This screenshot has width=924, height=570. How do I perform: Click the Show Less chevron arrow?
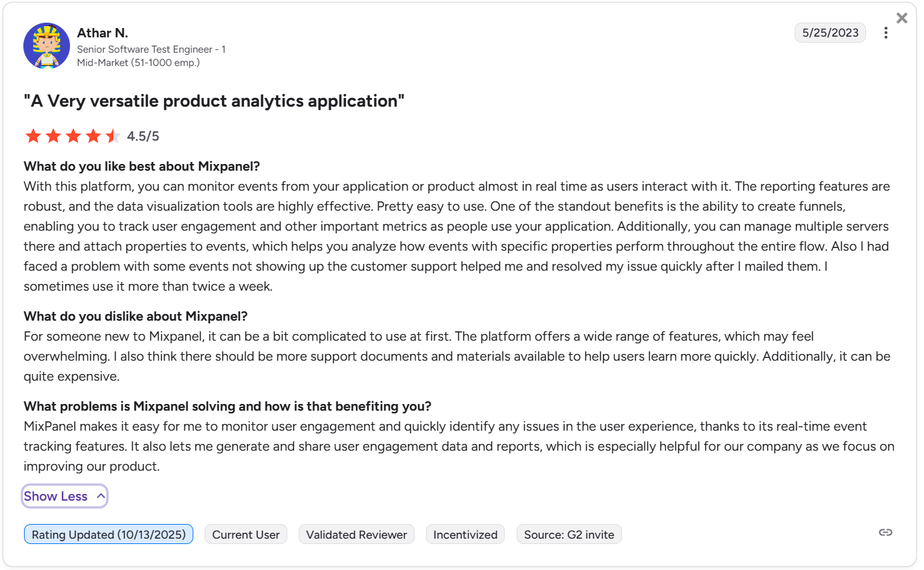(x=101, y=496)
